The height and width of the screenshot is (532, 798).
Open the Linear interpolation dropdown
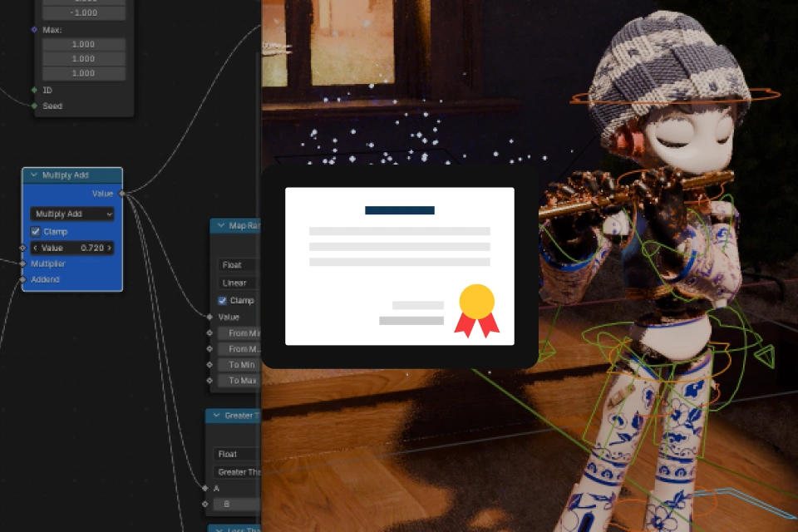coord(239,283)
